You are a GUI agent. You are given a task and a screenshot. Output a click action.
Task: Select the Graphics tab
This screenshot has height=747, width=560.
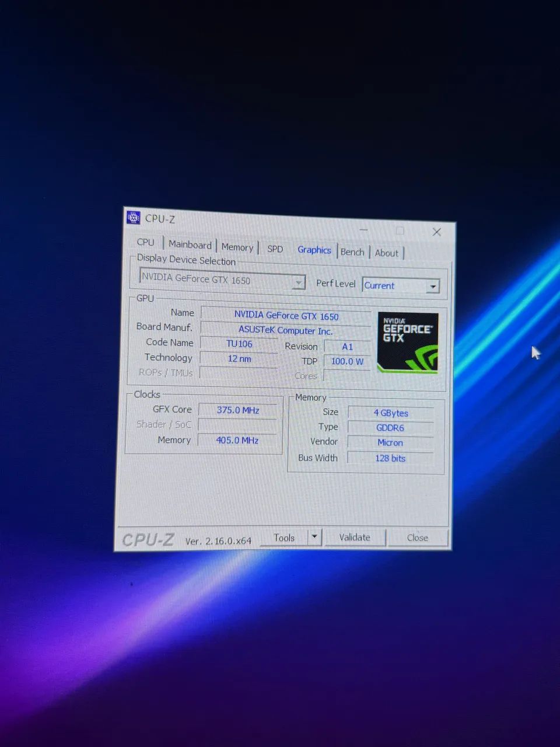(x=314, y=250)
